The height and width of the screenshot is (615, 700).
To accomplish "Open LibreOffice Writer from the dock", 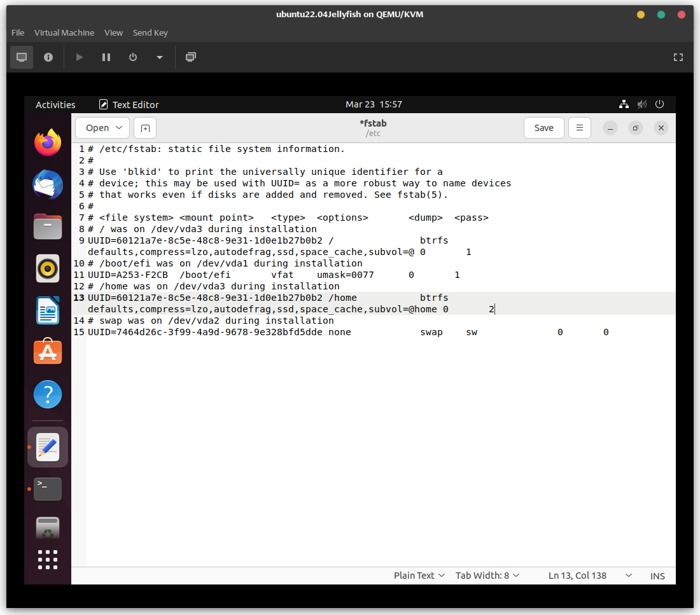I will click(48, 310).
